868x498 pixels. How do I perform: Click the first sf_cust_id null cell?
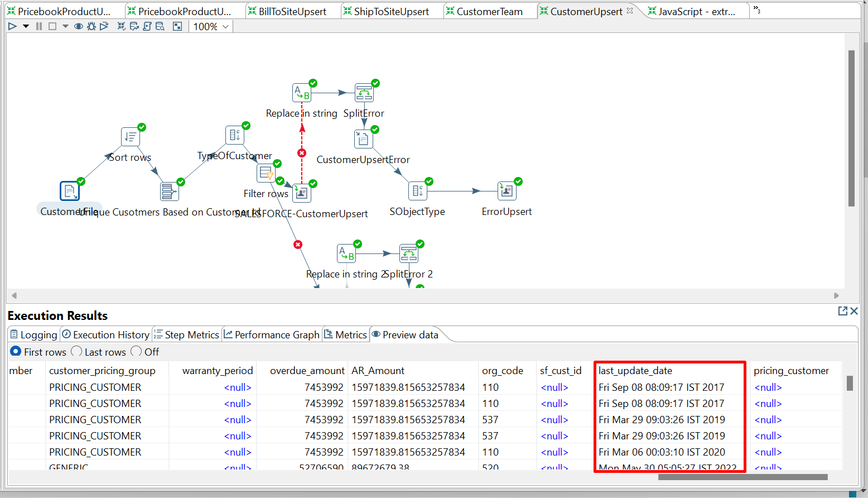[554, 387]
